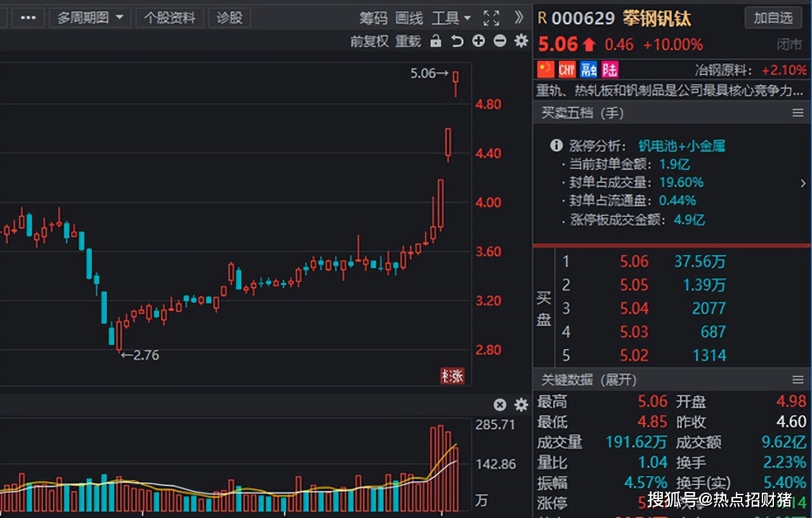Select the 前复权 adjustment option
Image resolution: width=812 pixels, height=518 pixels.
pos(369,41)
